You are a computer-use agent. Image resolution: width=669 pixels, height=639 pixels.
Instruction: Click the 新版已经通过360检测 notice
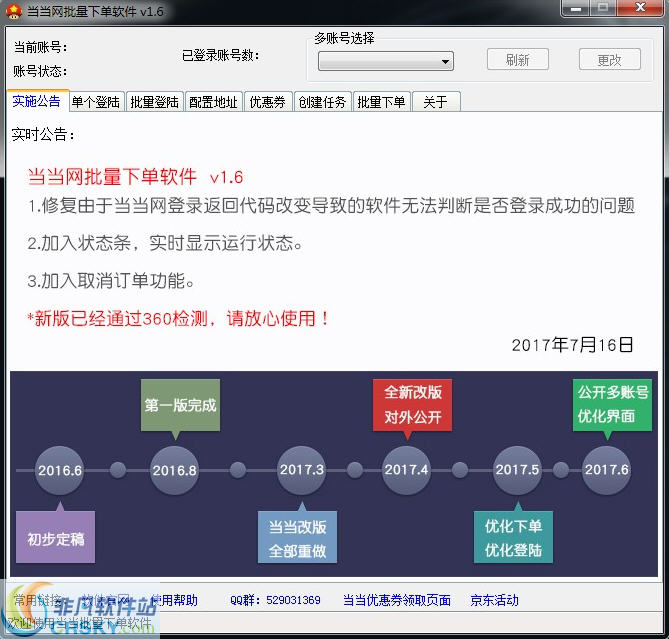pyautogui.click(x=178, y=318)
